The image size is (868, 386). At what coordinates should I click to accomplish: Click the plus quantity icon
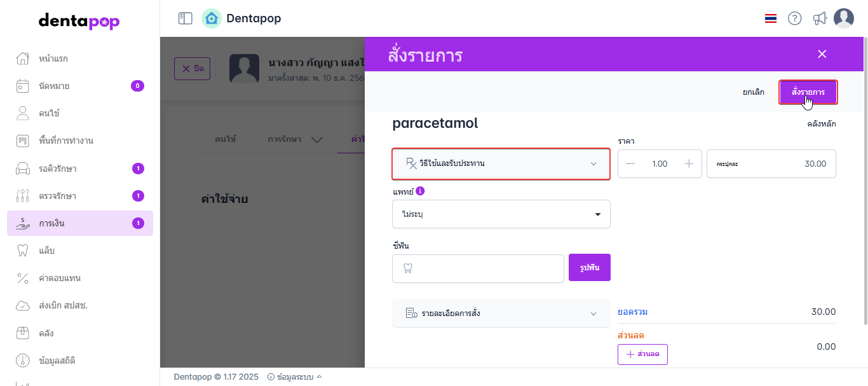click(688, 163)
